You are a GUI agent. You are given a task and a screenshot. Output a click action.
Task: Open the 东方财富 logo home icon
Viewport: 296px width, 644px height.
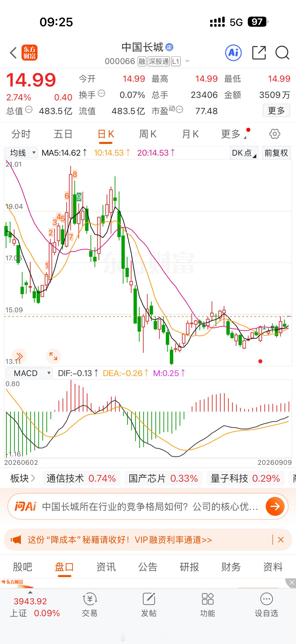pyautogui.click(x=29, y=53)
